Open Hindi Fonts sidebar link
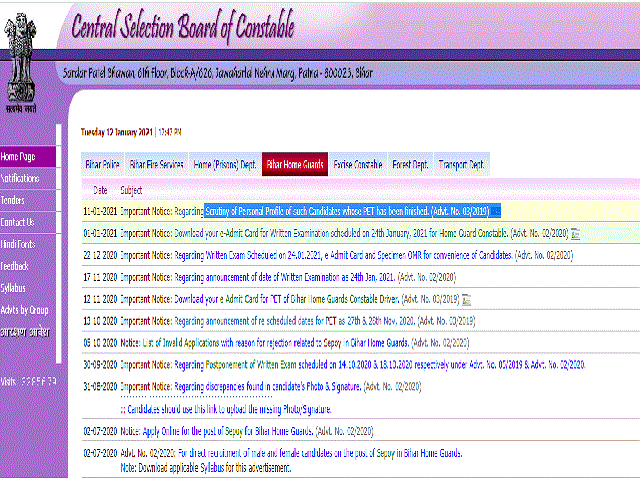Viewport: 640px width, 480px height. (x=18, y=244)
